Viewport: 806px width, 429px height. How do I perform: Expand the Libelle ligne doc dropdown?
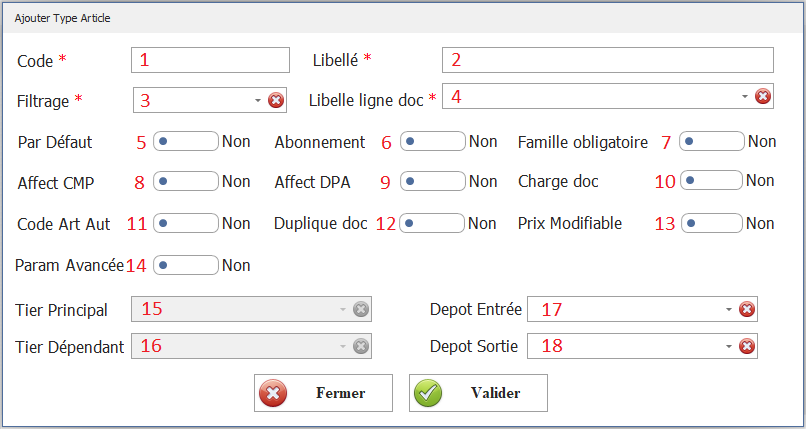click(745, 96)
